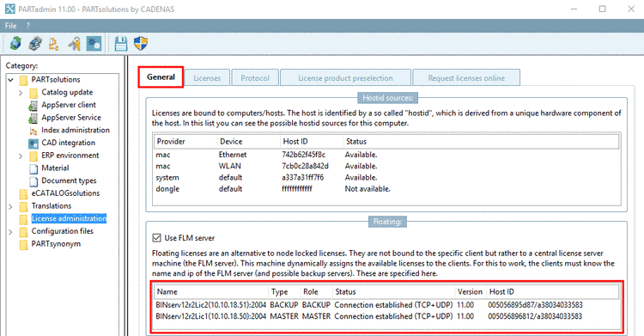Click the PARTsynonym folder icon
The image size is (644, 336).
pos(23,244)
